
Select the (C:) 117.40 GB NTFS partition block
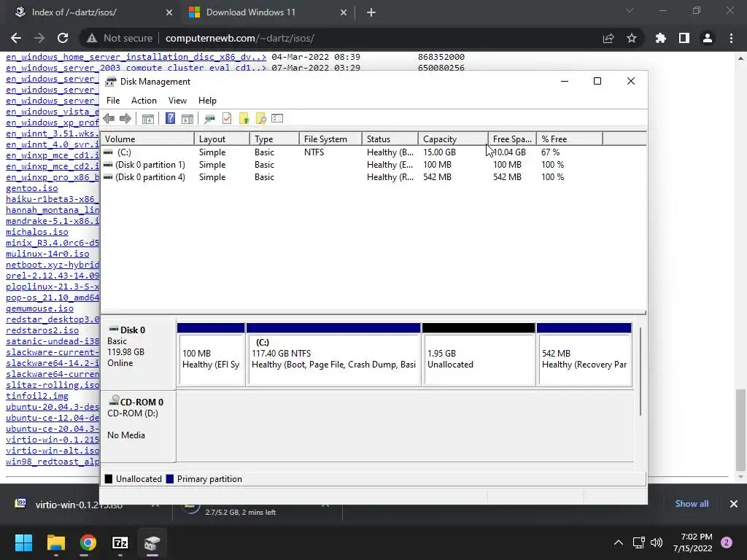pyautogui.click(x=333, y=355)
